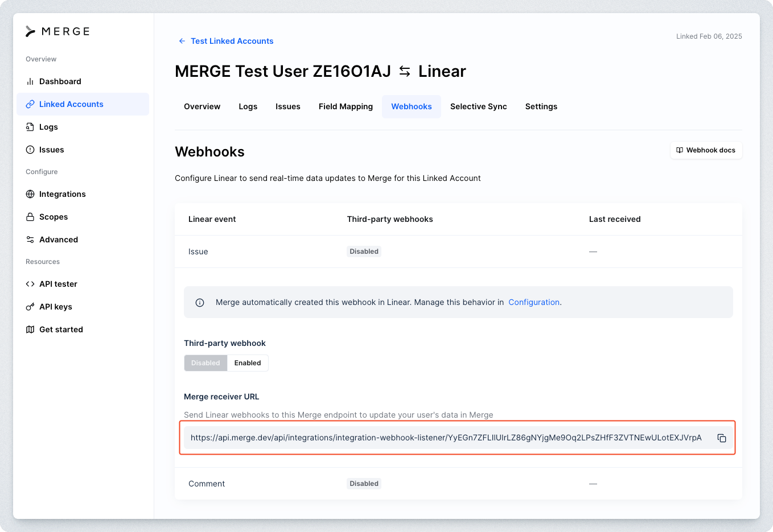Image resolution: width=773 pixels, height=532 pixels.
Task: Expand the Comment event row
Action: tap(207, 484)
